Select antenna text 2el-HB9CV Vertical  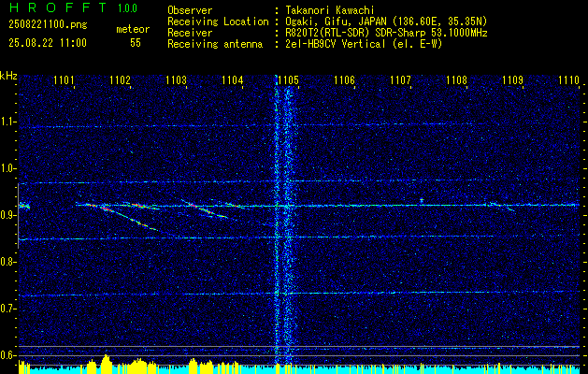point(336,44)
